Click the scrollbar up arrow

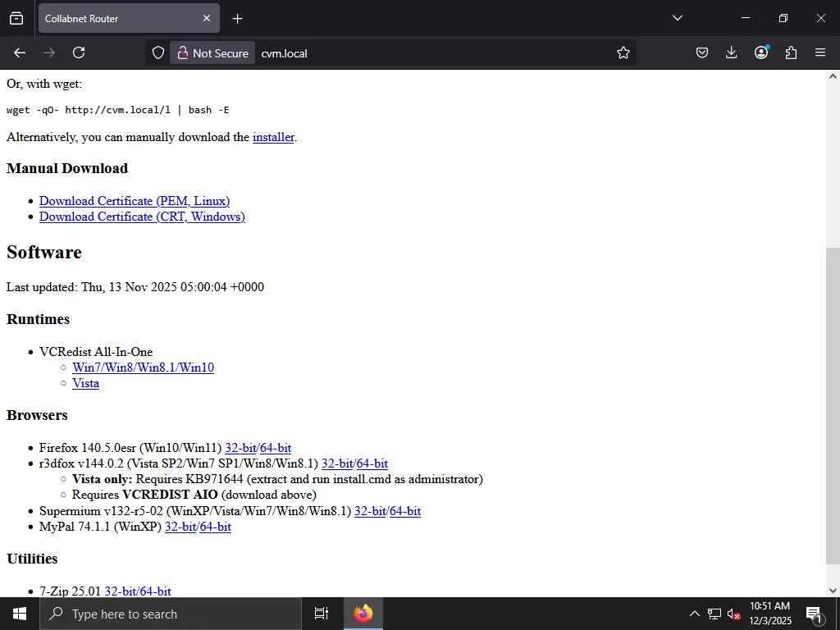tap(833, 76)
